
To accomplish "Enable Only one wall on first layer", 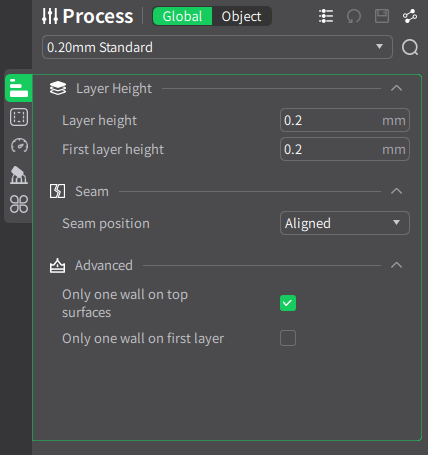I will click(288, 338).
